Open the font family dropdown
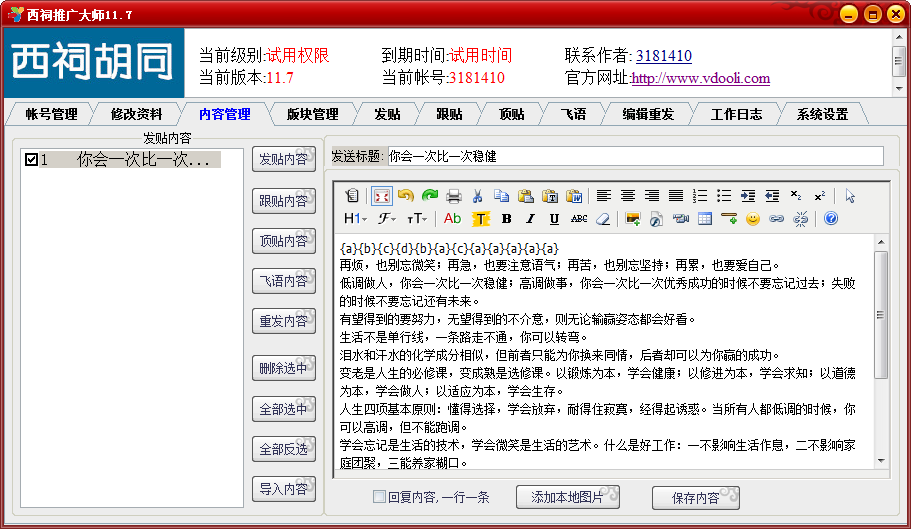This screenshot has width=911, height=529. (387, 219)
